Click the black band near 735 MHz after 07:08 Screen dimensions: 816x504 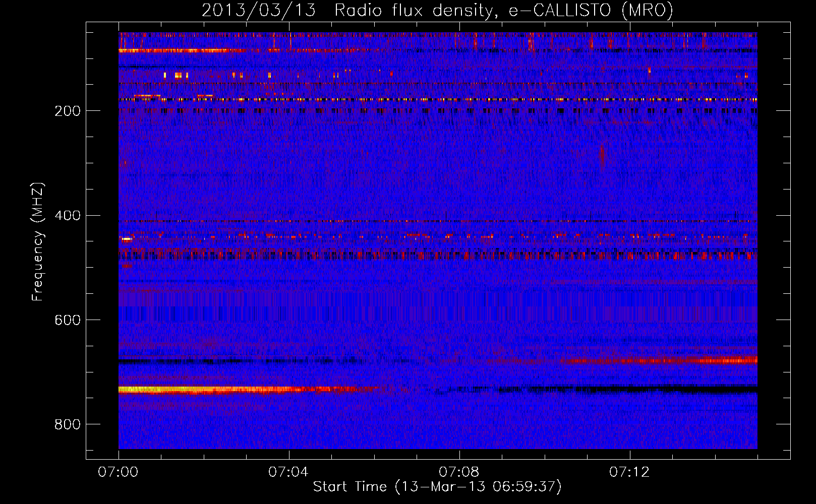coord(595,389)
